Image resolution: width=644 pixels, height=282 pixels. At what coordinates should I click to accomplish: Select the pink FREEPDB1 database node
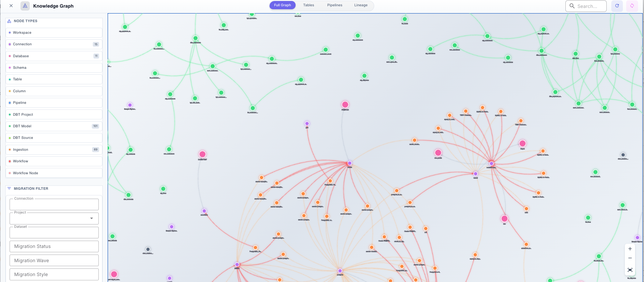pyautogui.click(x=345, y=104)
